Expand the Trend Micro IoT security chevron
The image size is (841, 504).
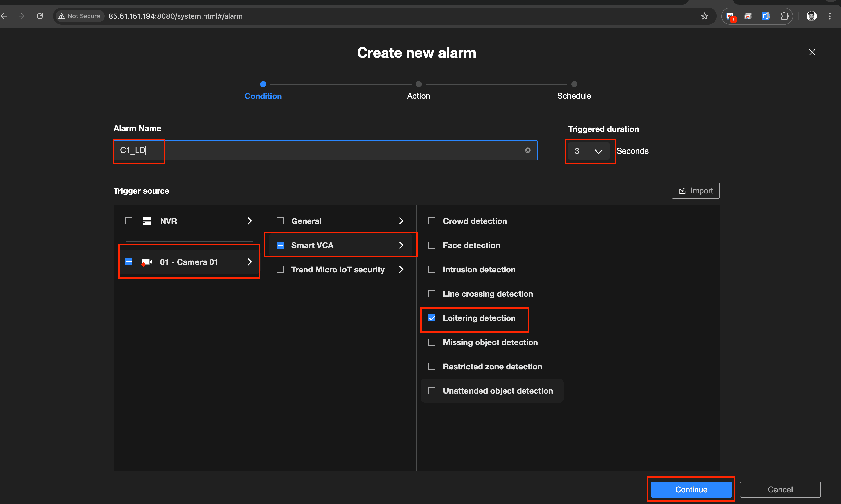(401, 270)
